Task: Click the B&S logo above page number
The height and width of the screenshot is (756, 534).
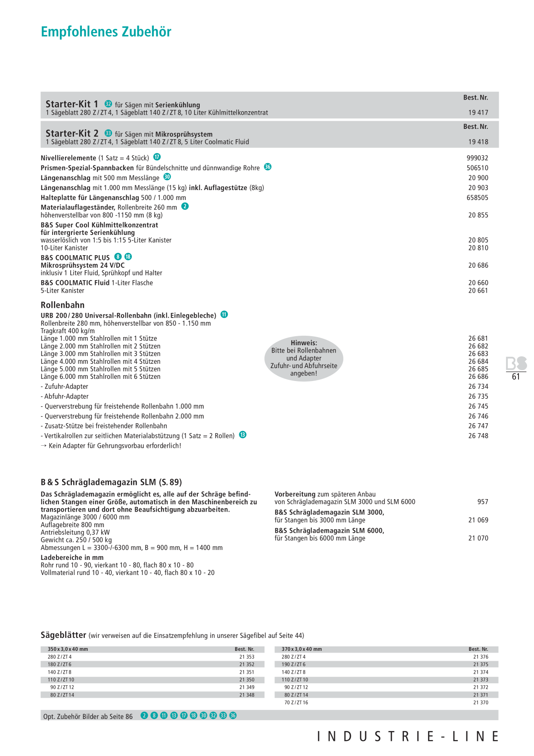Action: pyautogui.click(x=516, y=364)
